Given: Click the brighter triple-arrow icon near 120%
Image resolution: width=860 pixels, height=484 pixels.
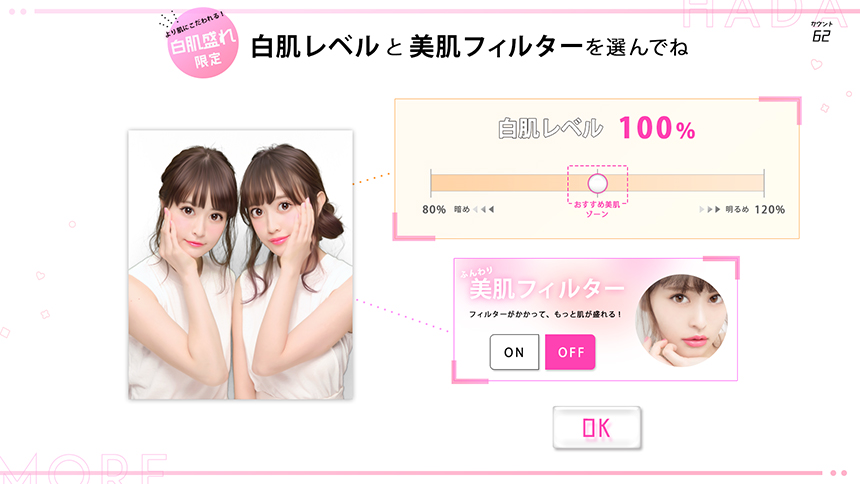Looking at the screenshot, I should 710,209.
